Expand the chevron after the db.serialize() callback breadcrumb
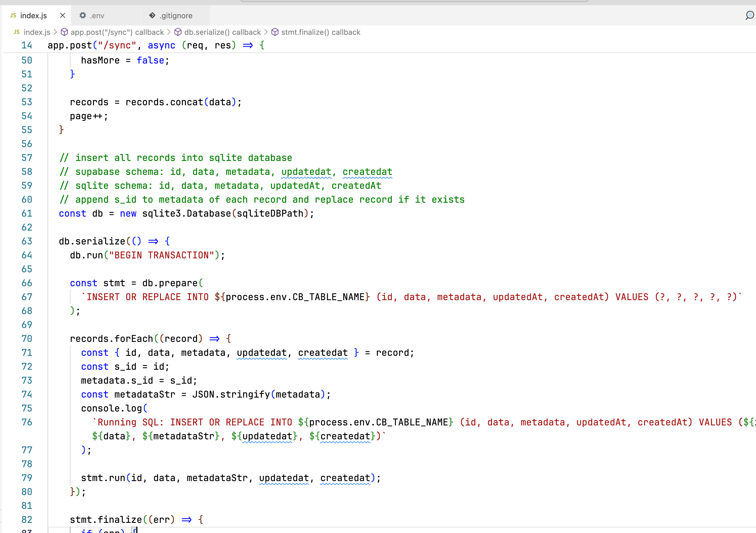 (266, 32)
